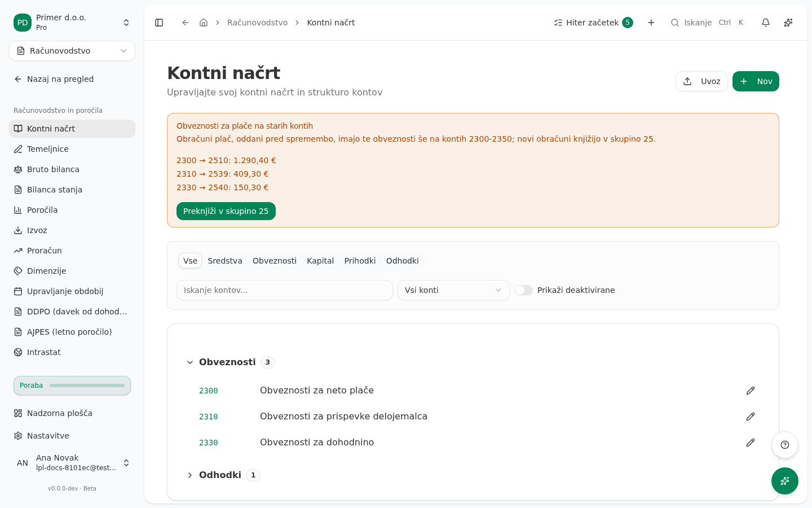Edit account 2310 with pencil icon
The height and width of the screenshot is (508, 812).
tap(751, 417)
